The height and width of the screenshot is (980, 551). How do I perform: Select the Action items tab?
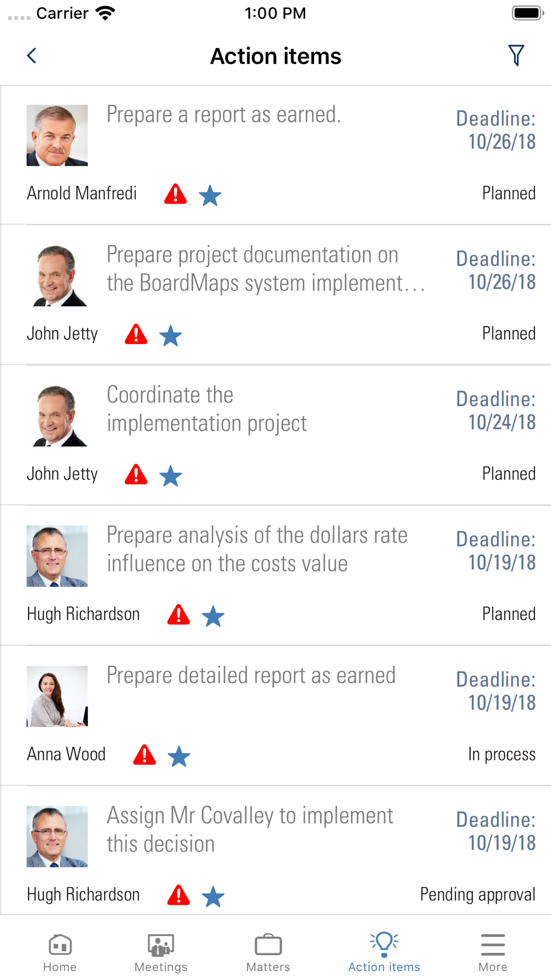coord(384,952)
